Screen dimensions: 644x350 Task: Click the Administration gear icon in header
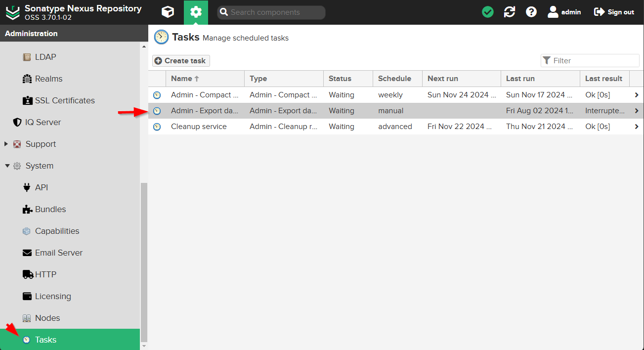(x=196, y=12)
